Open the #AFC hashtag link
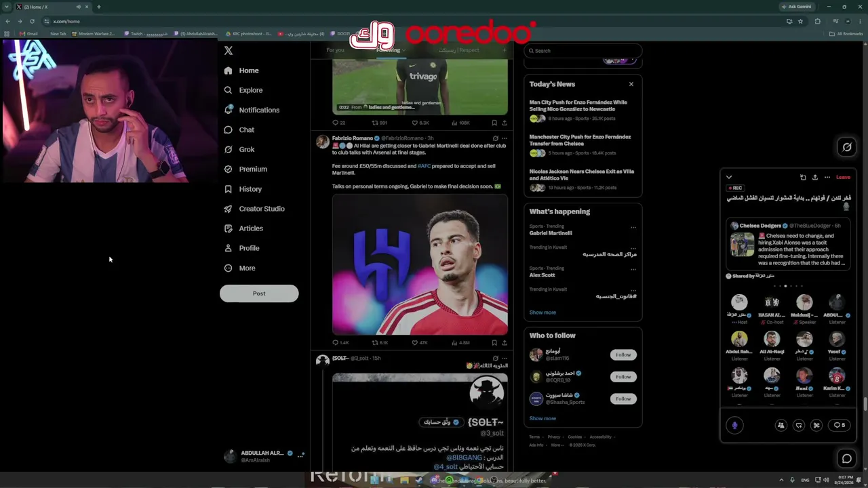The width and height of the screenshot is (868, 488). pos(424,166)
